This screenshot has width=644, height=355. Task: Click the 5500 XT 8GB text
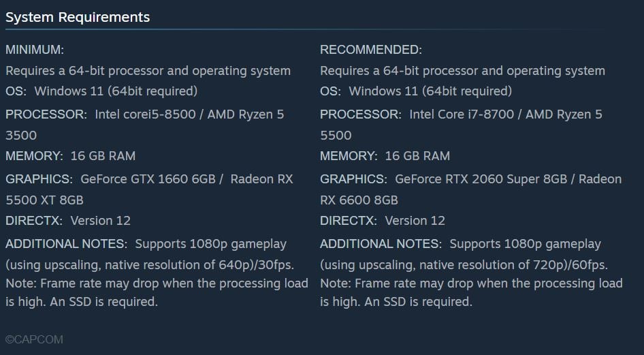tap(44, 200)
